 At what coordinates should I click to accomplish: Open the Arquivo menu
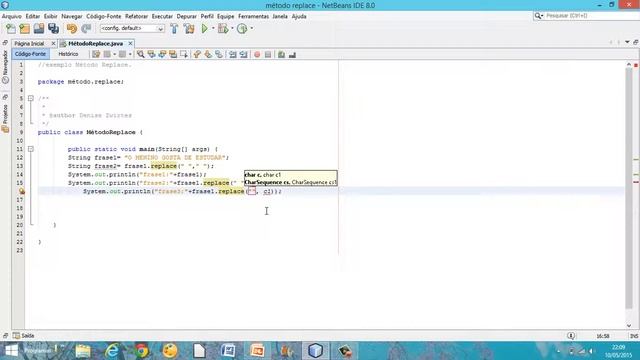point(11,16)
